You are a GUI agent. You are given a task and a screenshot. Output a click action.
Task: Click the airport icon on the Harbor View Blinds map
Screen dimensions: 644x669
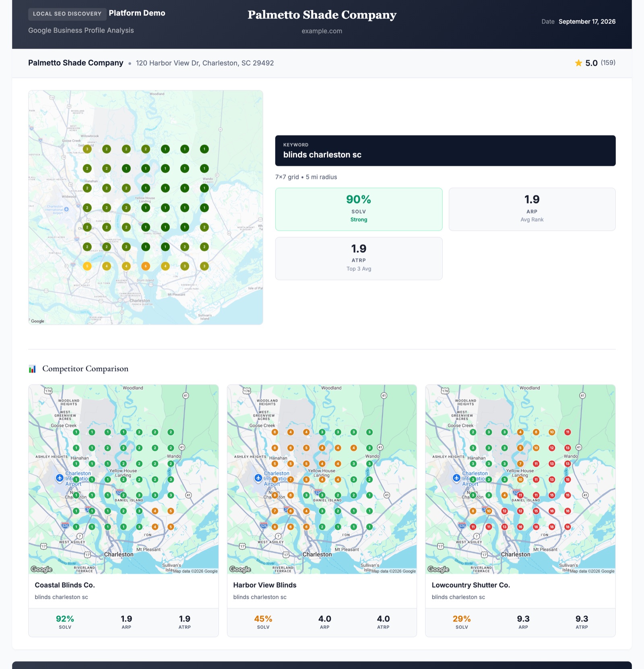click(258, 478)
